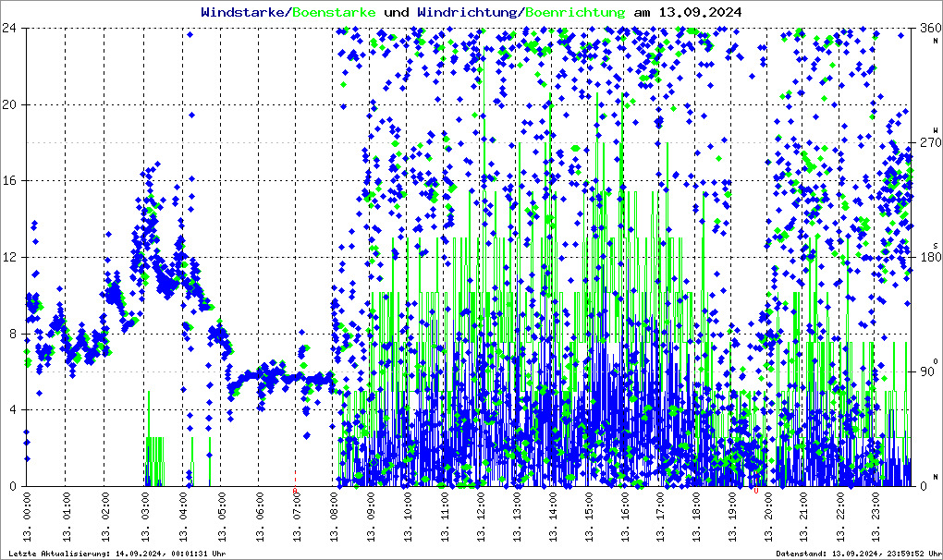Click the direction axis label 90

pos(926,371)
